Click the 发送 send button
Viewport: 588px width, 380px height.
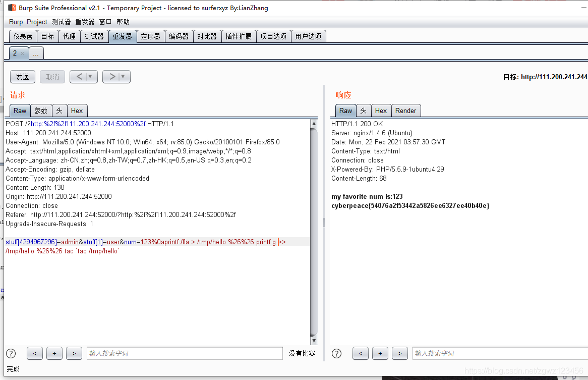(x=23, y=77)
